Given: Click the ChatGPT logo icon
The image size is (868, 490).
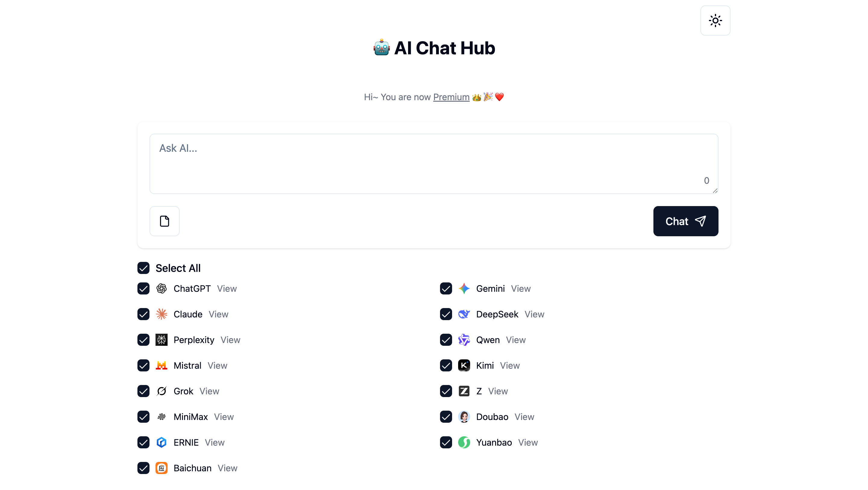Looking at the screenshot, I should coord(162,289).
